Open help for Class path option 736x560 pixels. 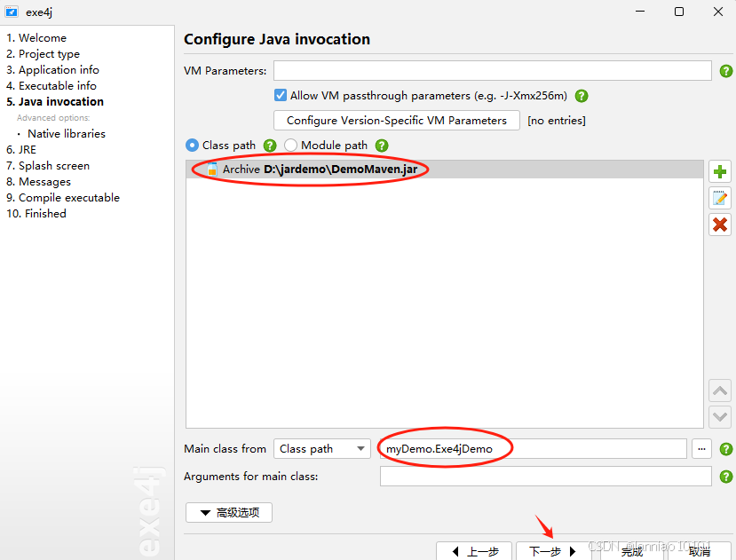coord(270,146)
